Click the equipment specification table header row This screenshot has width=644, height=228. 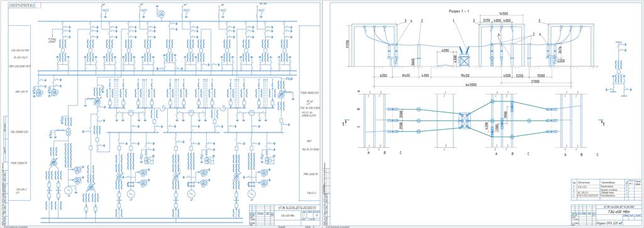(606, 181)
